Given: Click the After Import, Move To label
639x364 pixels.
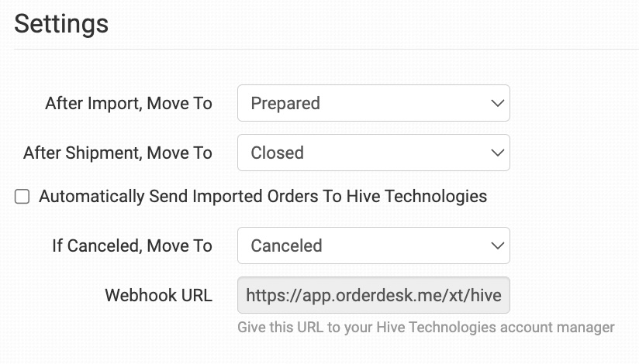Looking at the screenshot, I should [x=129, y=103].
